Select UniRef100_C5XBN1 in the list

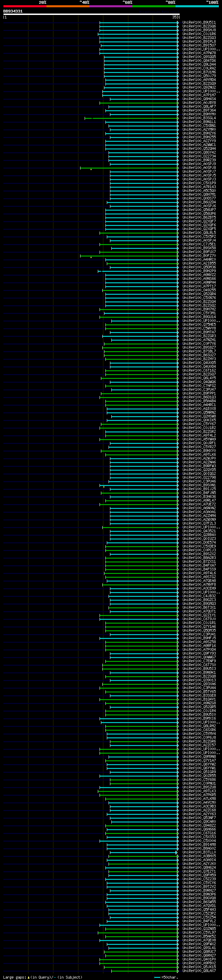click(x=199, y=125)
